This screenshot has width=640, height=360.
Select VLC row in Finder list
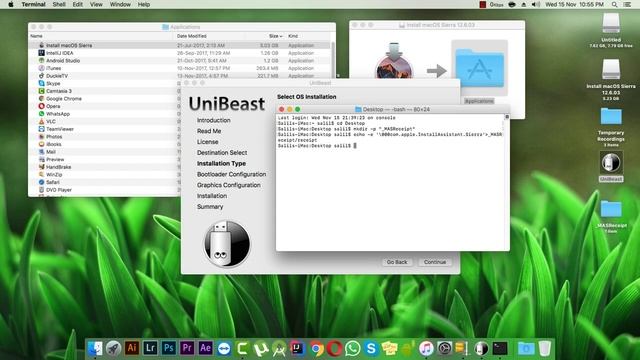[x=104, y=122]
